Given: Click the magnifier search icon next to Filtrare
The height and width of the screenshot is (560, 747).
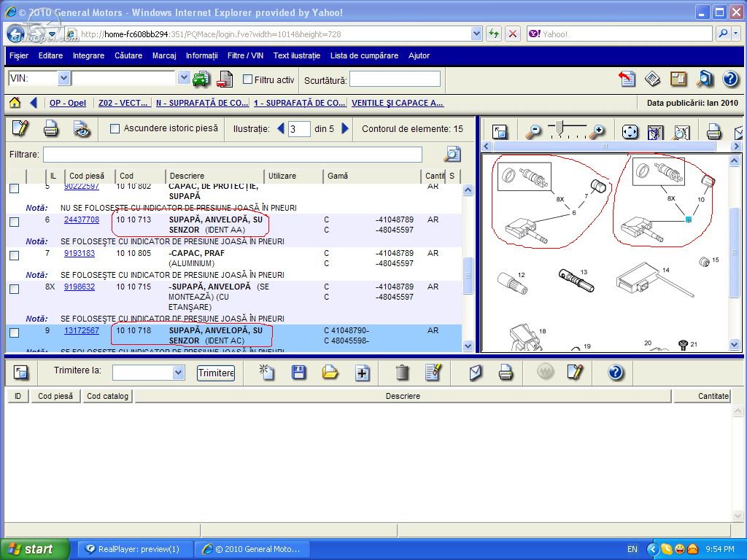Looking at the screenshot, I should (x=452, y=155).
